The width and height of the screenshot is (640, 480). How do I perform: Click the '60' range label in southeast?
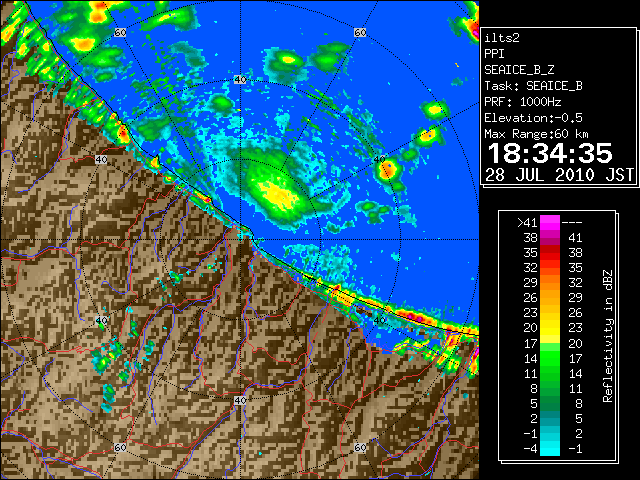(x=360, y=448)
